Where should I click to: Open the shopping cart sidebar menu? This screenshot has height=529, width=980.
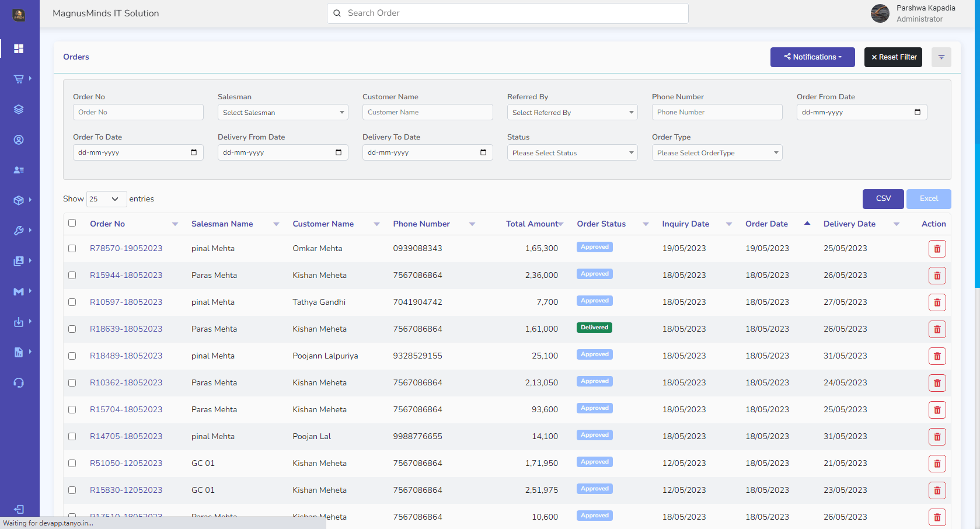point(19,79)
